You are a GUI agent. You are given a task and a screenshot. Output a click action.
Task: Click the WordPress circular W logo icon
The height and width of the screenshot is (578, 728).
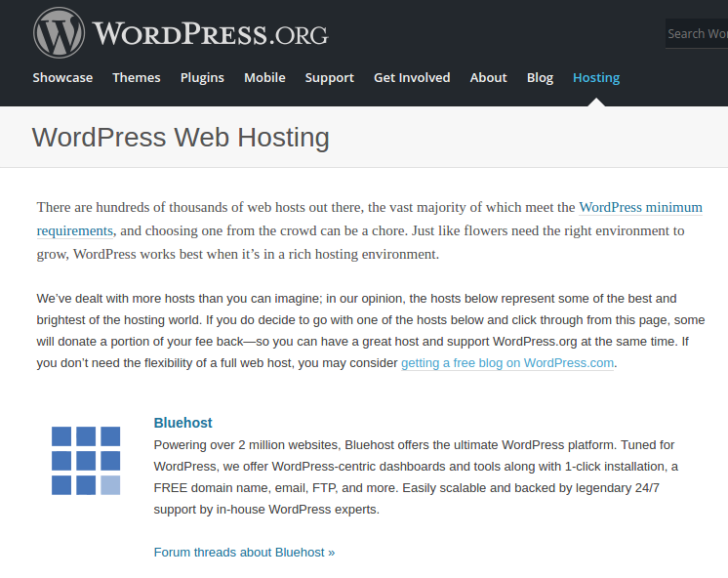[x=60, y=33]
